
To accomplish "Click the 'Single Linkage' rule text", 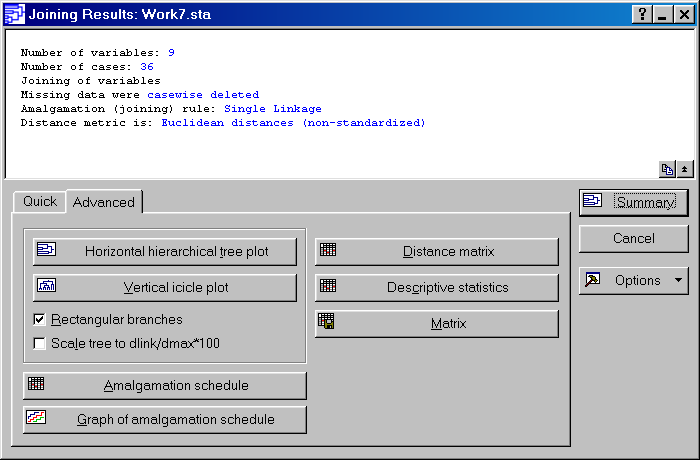I will point(273,109).
